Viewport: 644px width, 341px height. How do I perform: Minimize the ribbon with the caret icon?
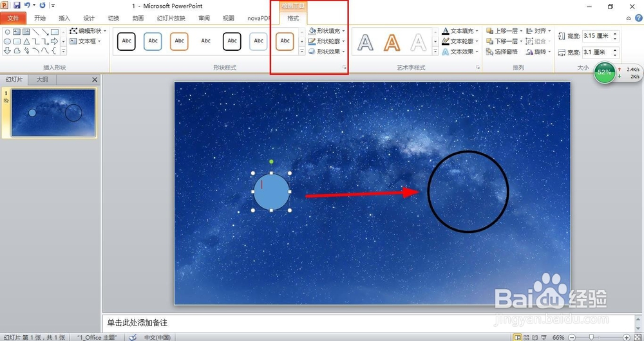click(629, 18)
